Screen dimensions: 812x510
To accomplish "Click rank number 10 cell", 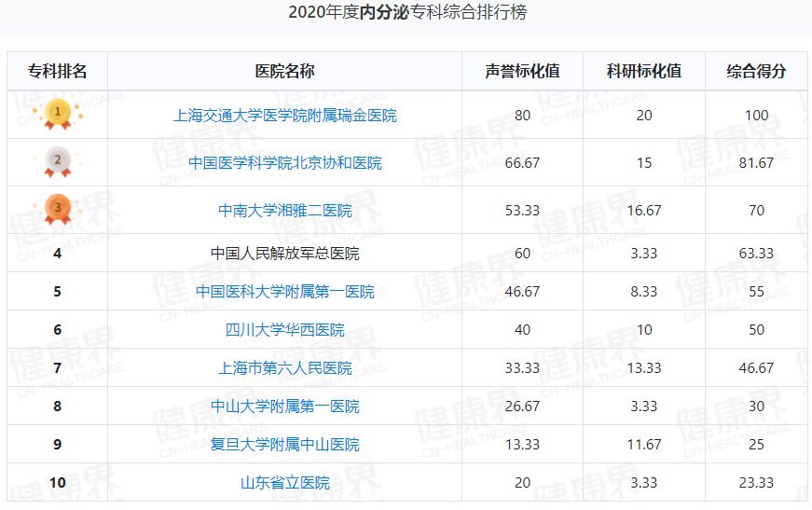I will [58, 483].
